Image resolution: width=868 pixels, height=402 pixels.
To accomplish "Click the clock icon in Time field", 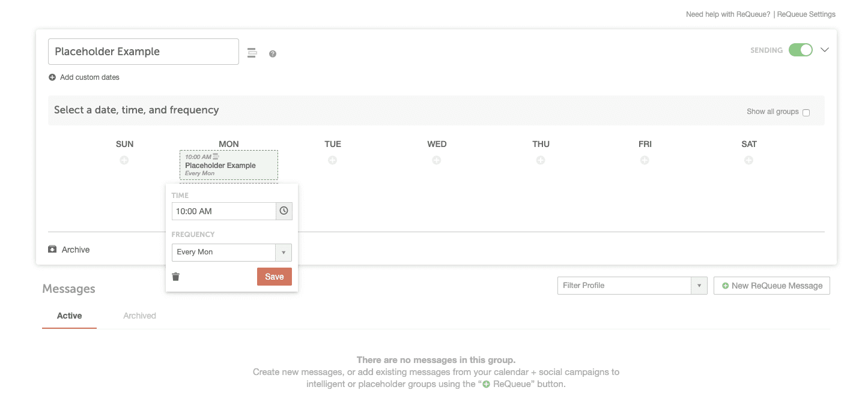I will (284, 211).
